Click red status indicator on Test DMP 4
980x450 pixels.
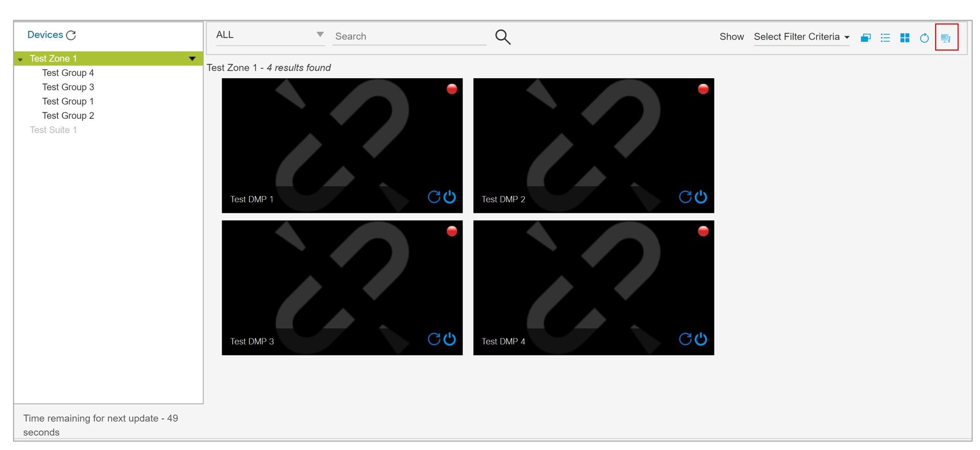pos(703,231)
